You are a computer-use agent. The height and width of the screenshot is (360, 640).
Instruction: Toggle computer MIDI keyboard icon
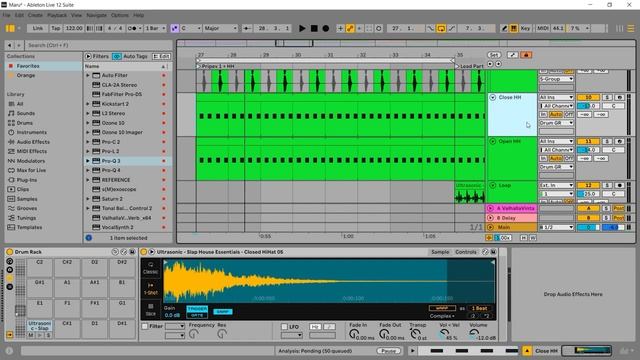coord(513,28)
